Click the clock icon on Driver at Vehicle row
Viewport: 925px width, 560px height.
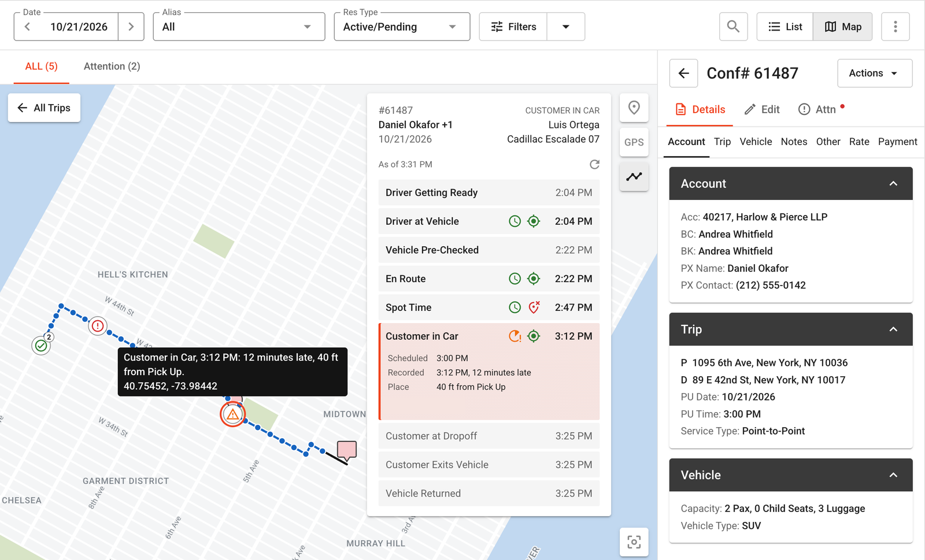pos(515,221)
